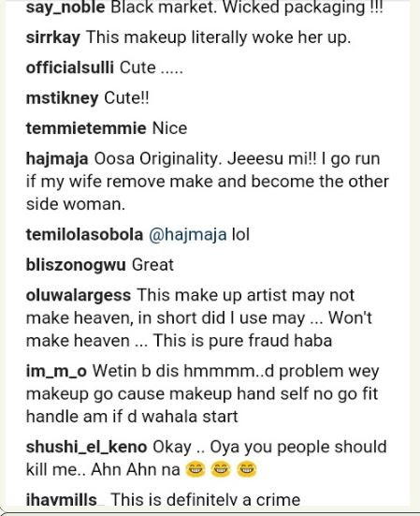420x516 pixels.
Task: Select the 'Oosa Originality' comment text
Action: 208,182
